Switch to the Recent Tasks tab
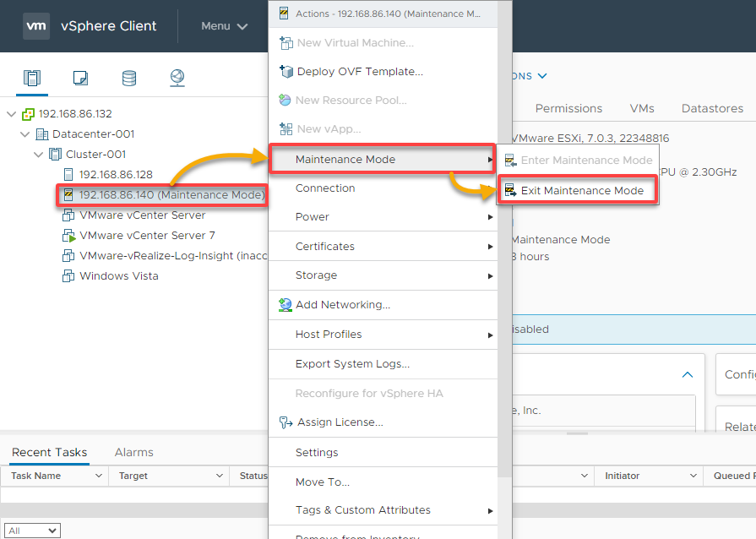Image resolution: width=756 pixels, height=539 pixels. click(x=49, y=452)
